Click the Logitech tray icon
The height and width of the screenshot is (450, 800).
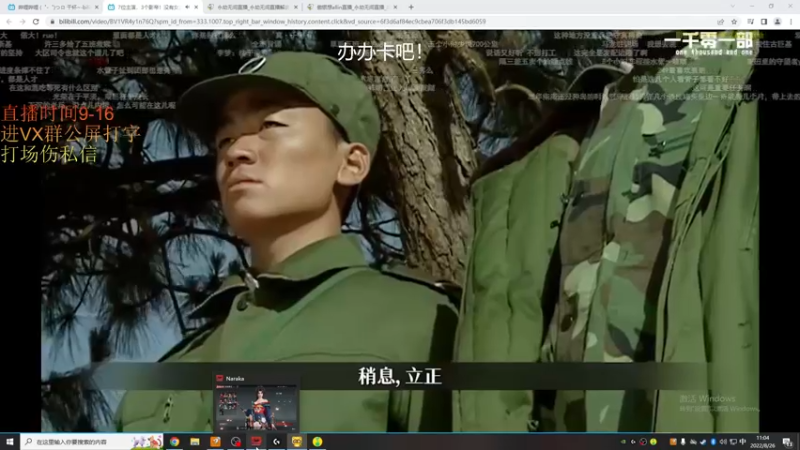coord(633,442)
